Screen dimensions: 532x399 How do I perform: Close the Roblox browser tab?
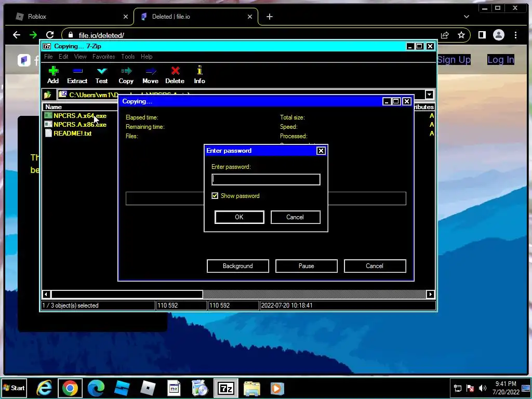pos(126,17)
